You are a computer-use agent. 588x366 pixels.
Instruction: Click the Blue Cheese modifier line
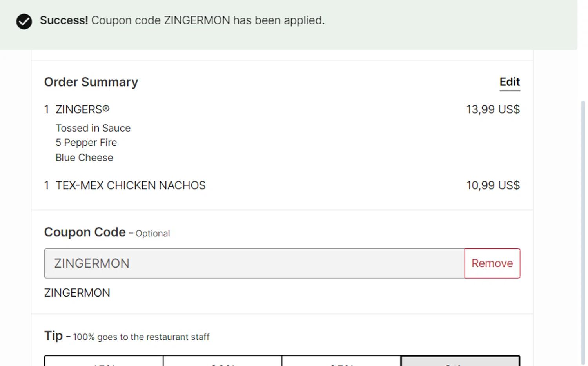(x=84, y=158)
